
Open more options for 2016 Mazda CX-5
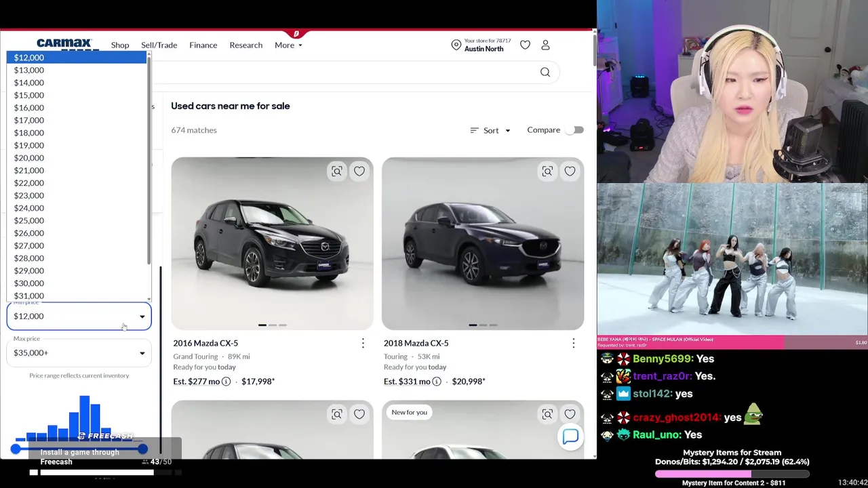pyautogui.click(x=363, y=343)
